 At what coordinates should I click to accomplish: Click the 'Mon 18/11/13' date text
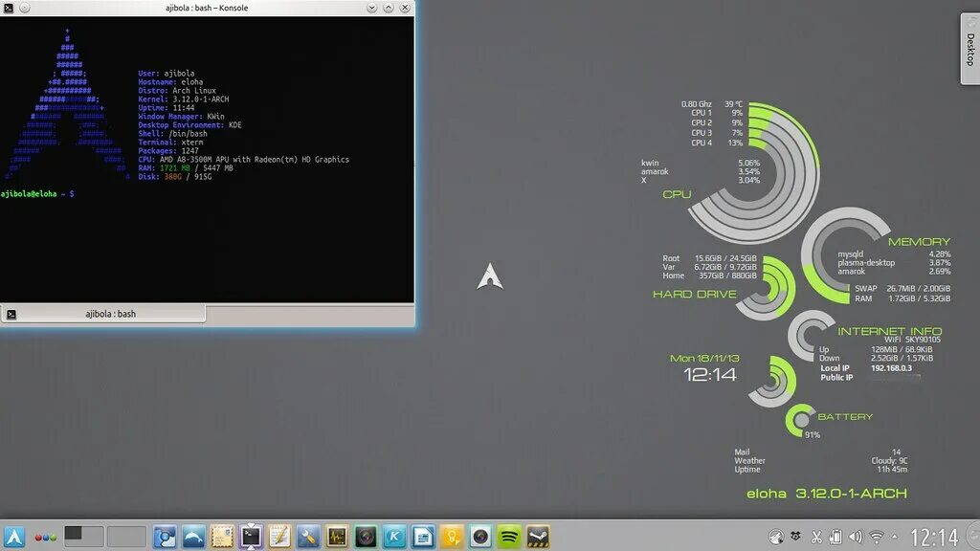pyautogui.click(x=704, y=359)
